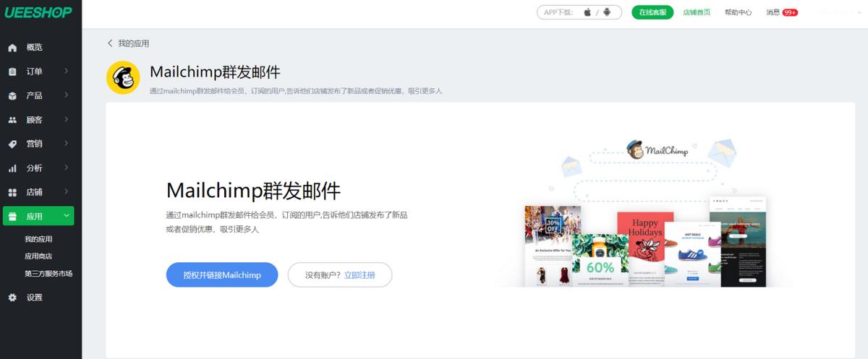Click the 立即注册 register link

[x=359, y=275]
